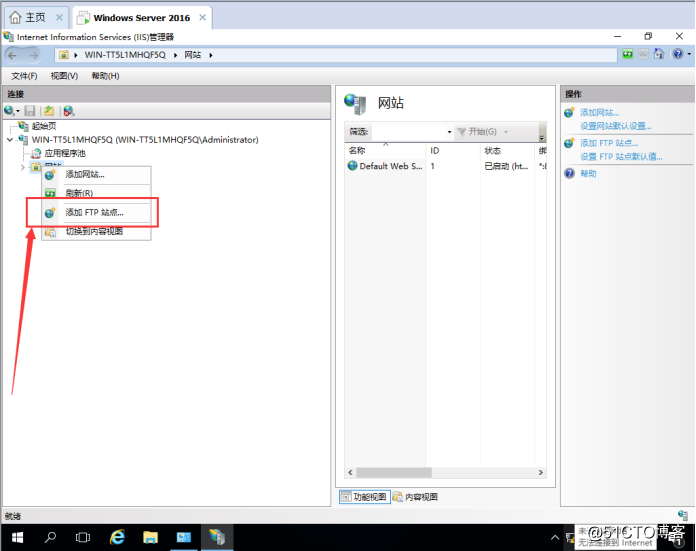Select the Start Page tree item
Screen dimensions: 696x551
point(44,126)
